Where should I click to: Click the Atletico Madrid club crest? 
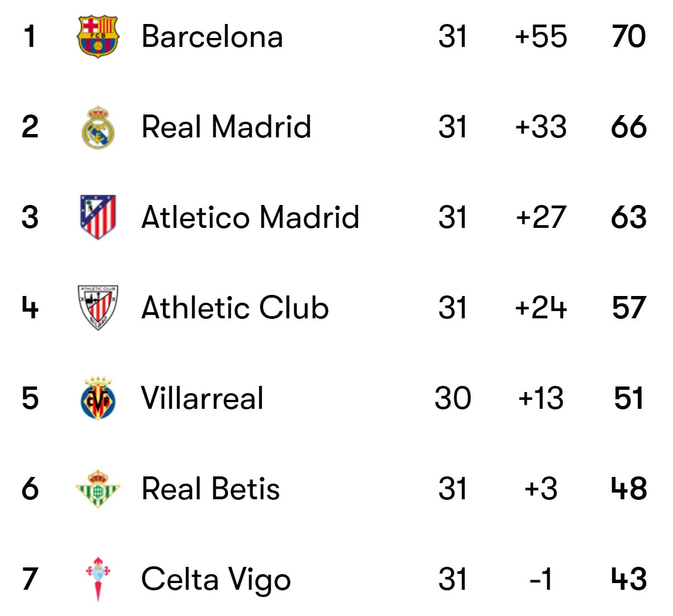pyautogui.click(x=98, y=217)
